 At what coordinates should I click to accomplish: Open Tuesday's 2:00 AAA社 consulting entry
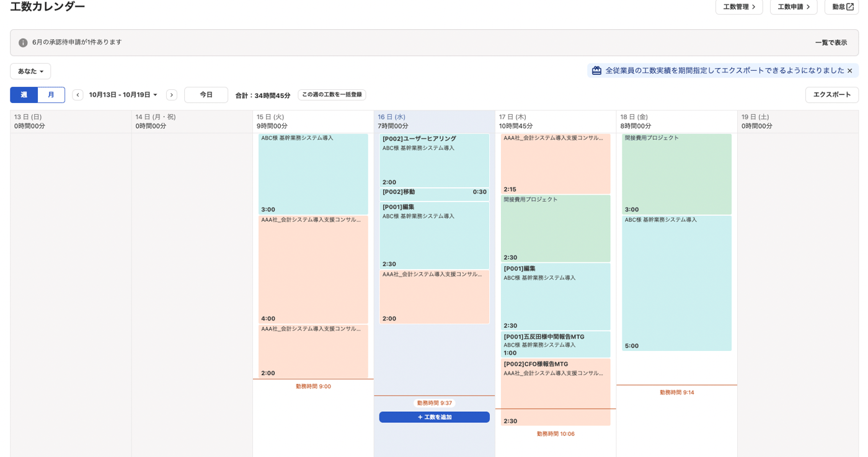pos(313,352)
